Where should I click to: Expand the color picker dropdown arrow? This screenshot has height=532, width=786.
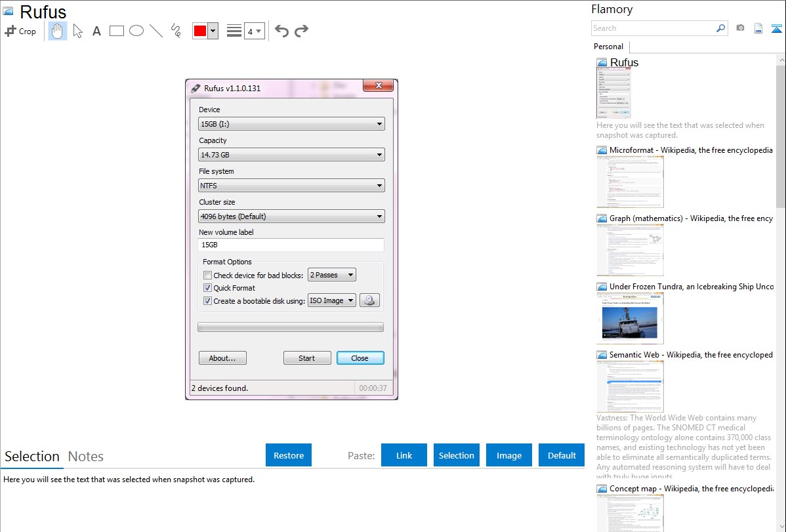pyautogui.click(x=213, y=31)
